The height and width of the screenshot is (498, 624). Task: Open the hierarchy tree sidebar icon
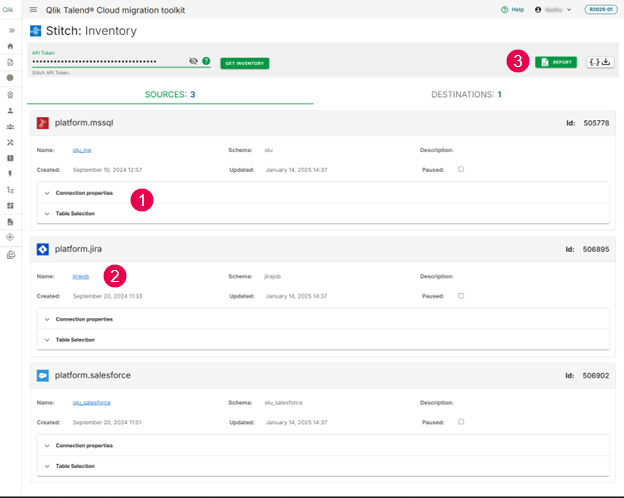[10, 190]
